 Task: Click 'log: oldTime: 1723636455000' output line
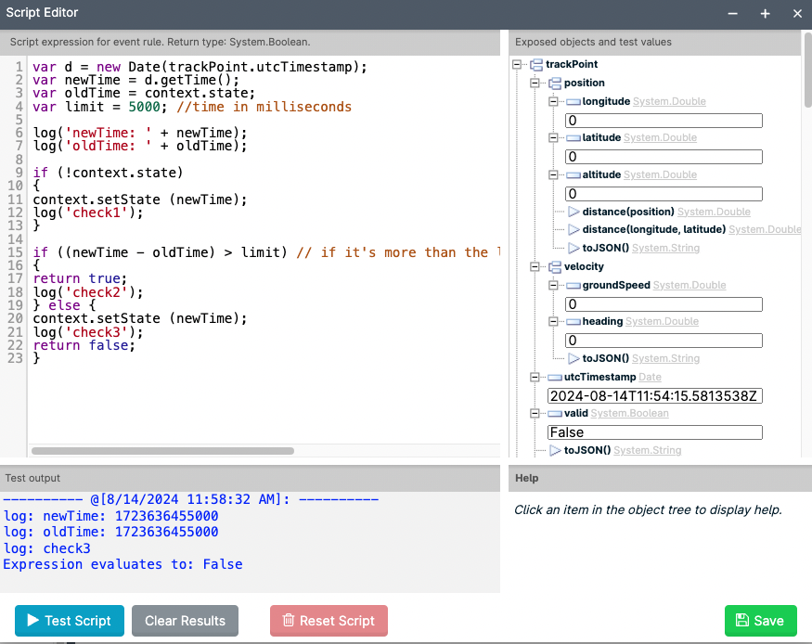[110, 532]
